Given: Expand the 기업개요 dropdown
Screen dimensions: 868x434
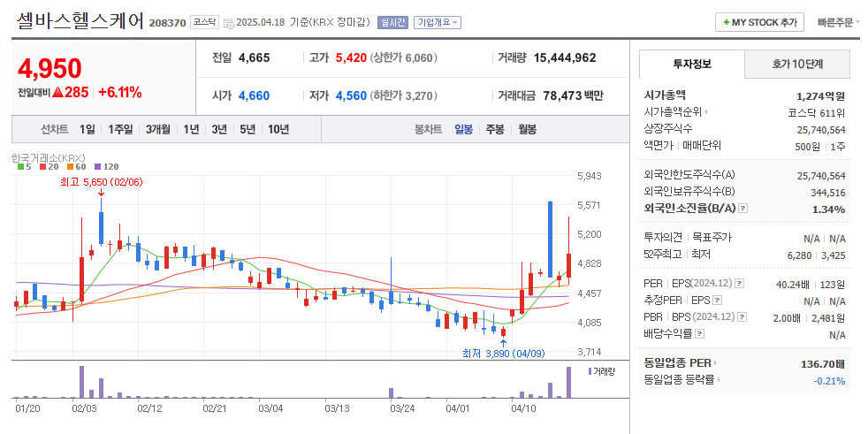Looking at the screenshot, I should coord(438,23).
